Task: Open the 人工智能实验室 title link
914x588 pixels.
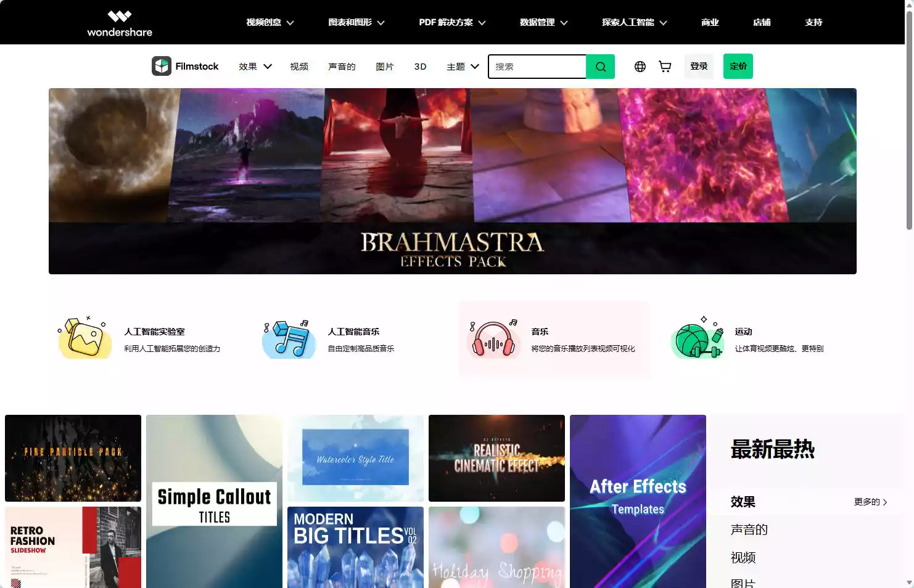Action: [x=154, y=332]
